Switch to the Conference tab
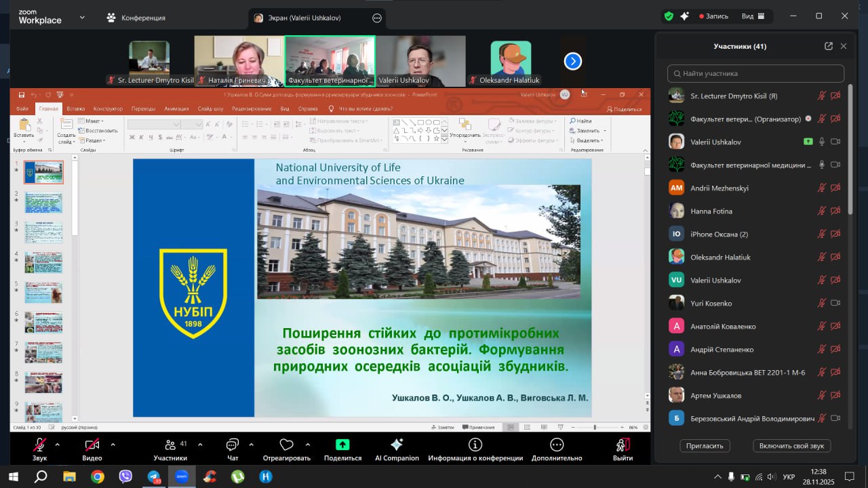This screenshot has height=488, width=868. [136, 18]
